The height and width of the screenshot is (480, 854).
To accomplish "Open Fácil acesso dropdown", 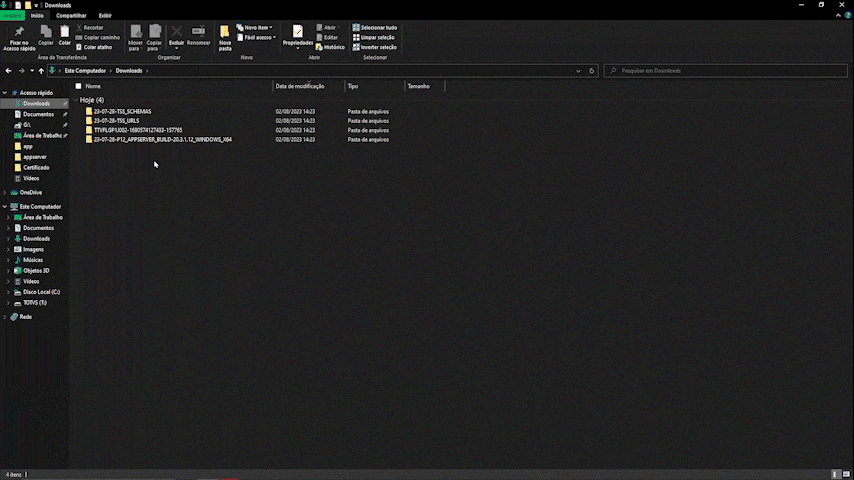I will pyautogui.click(x=257, y=37).
